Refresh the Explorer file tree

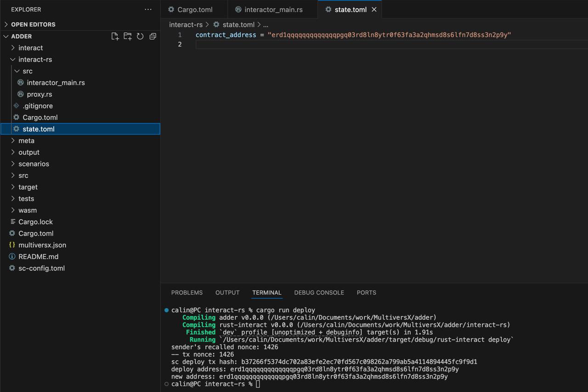(x=140, y=36)
